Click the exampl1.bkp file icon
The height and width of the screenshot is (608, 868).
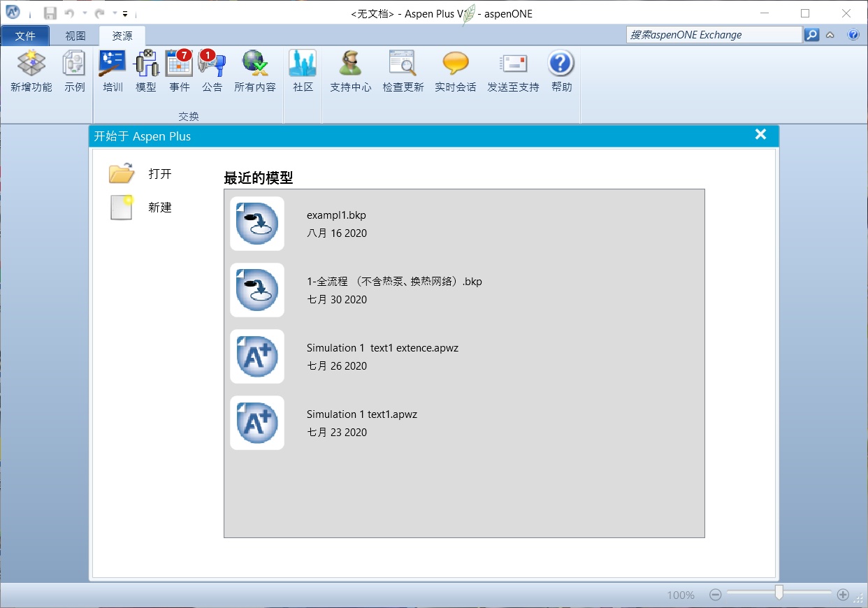[257, 224]
